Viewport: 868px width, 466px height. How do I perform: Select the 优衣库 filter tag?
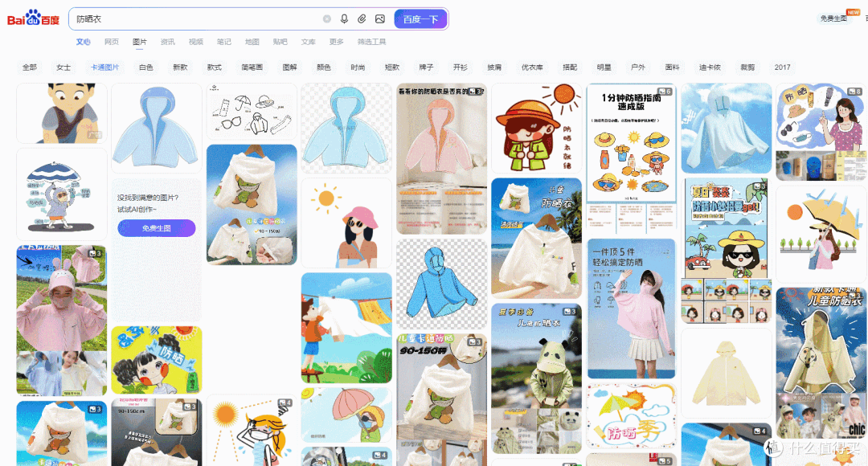532,67
